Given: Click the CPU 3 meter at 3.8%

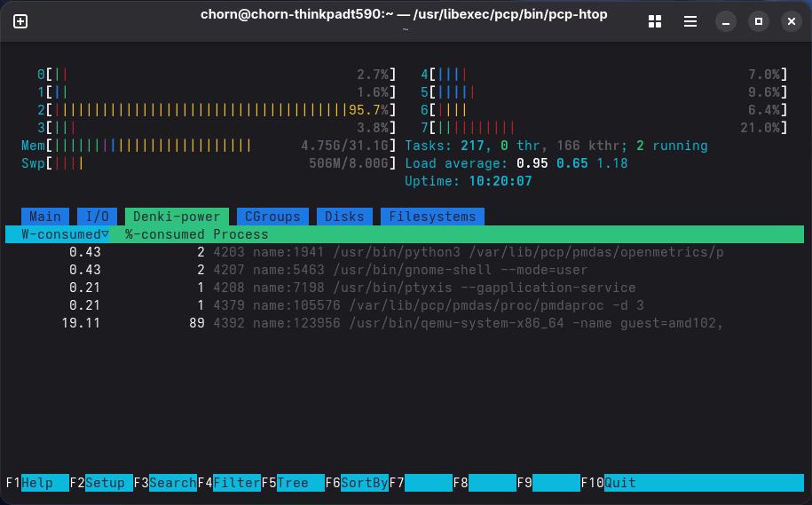Looking at the screenshot, I should [217, 128].
